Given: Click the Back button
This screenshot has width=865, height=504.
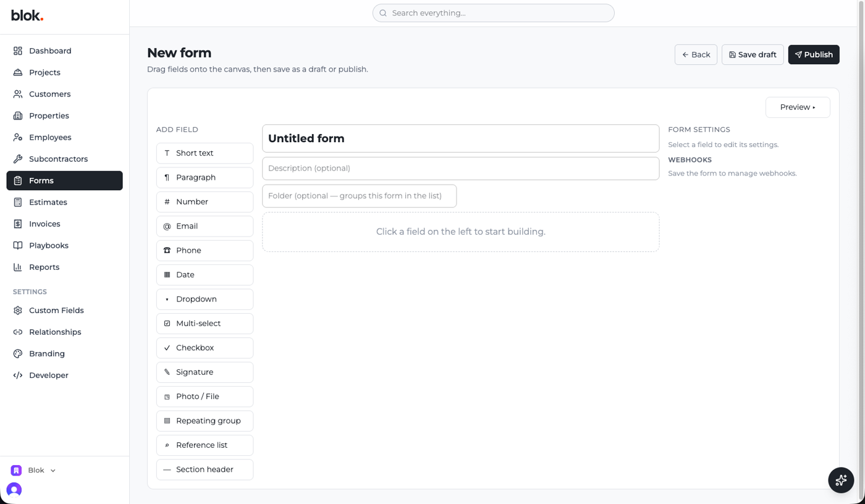Looking at the screenshot, I should (x=696, y=54).
